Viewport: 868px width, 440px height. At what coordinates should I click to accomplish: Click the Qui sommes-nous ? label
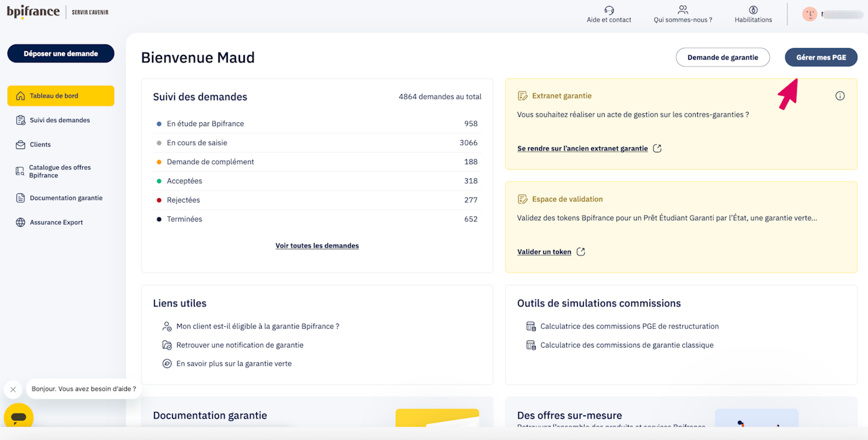pos(683,20)
